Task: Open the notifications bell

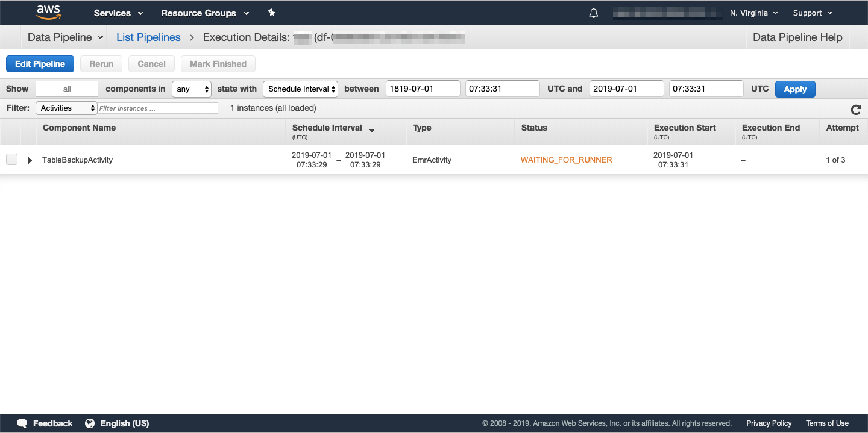Action: point(594,13)
